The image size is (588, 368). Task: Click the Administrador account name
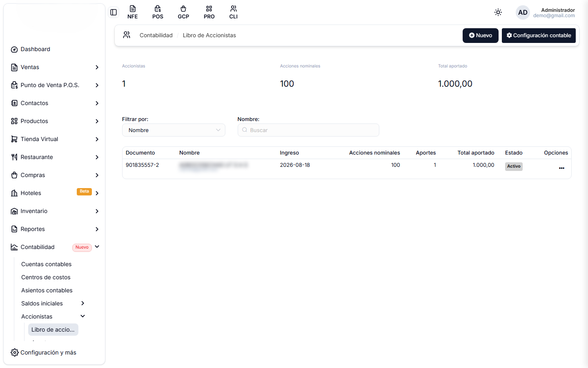tap(558, 10)
